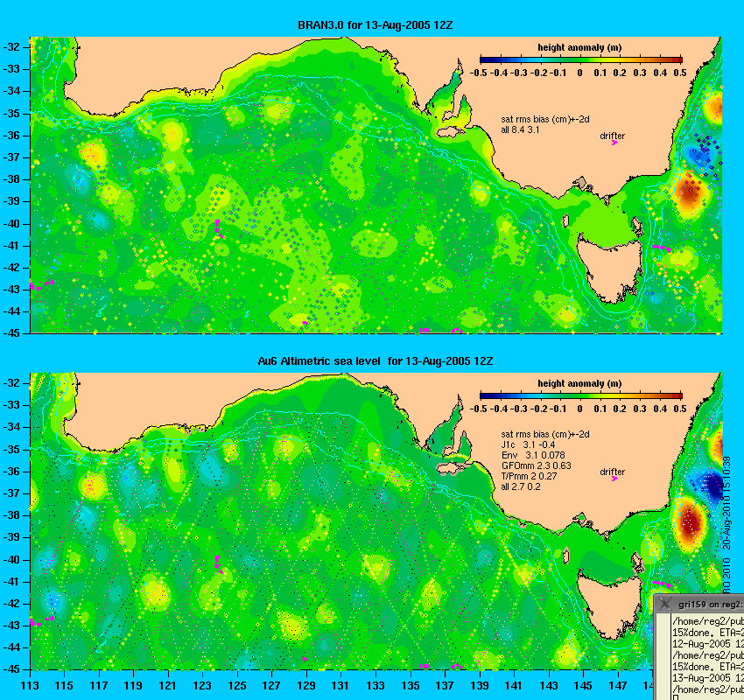
Task: Click 'sat rms bias (cm)+-2d' in Au6 plot
Action: [545, 434]
